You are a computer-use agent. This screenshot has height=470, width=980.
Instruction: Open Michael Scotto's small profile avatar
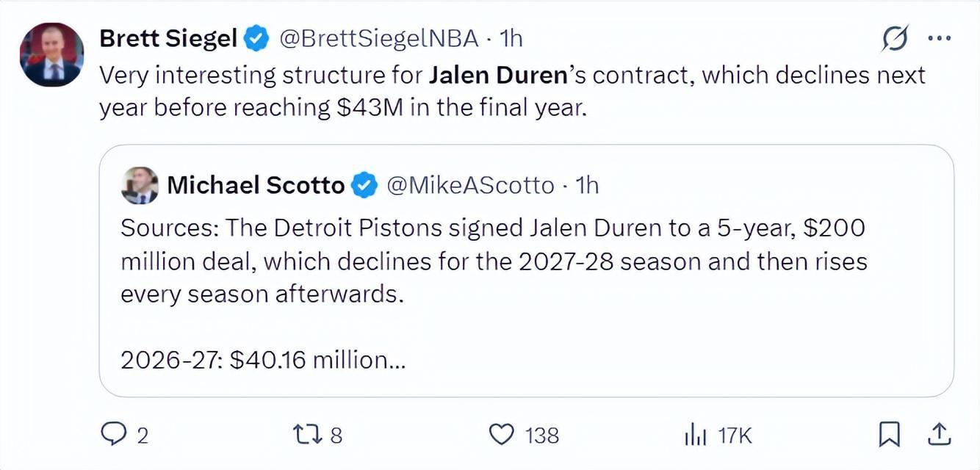click(140, 185)
